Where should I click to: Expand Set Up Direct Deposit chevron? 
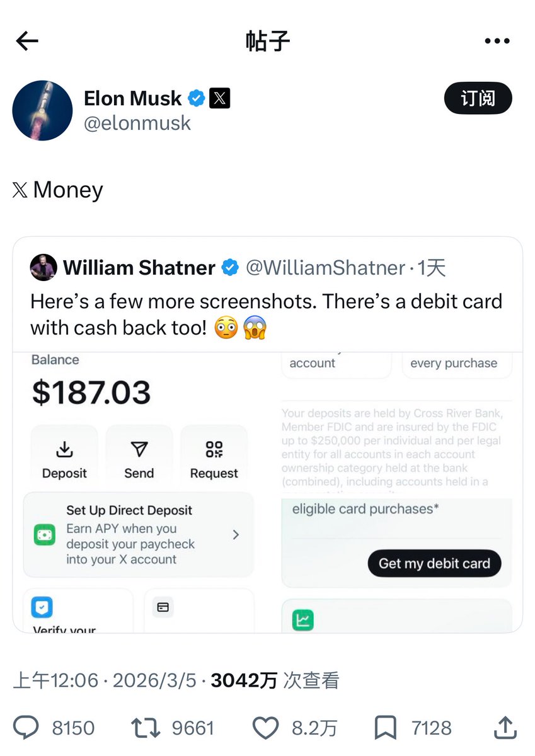coord(236,535)
